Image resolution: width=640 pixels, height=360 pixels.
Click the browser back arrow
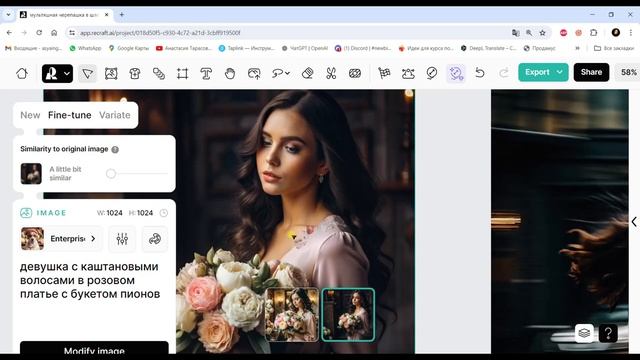[x=9, y=33]
